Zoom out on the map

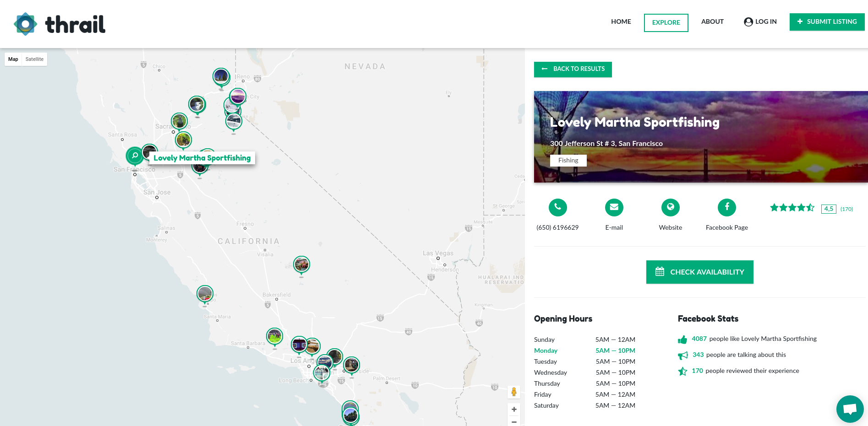tap(514, 421)
